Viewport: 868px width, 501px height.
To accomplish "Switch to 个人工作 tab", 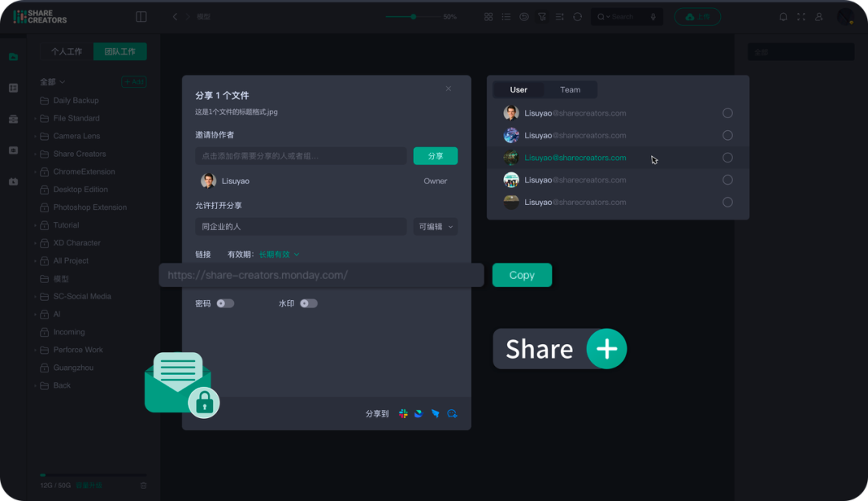I will coord(67,51).
